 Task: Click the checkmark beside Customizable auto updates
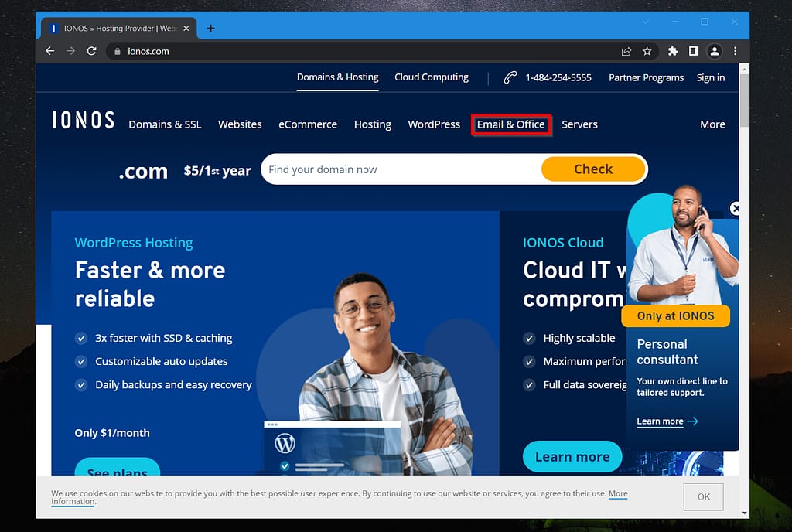pyautogui.click(x=80, y=361)
